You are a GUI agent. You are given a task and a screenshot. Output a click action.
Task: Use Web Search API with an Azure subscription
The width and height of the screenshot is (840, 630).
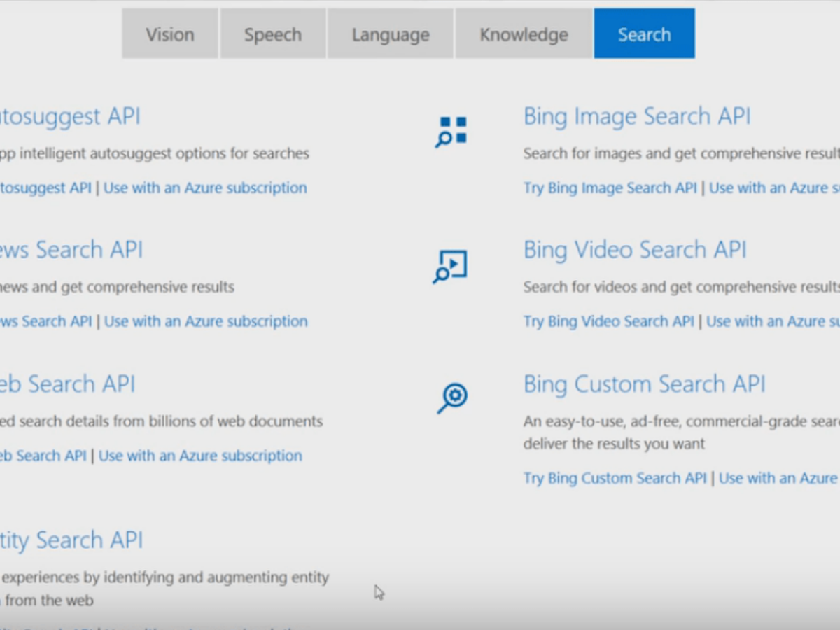[x=200, y=456]
